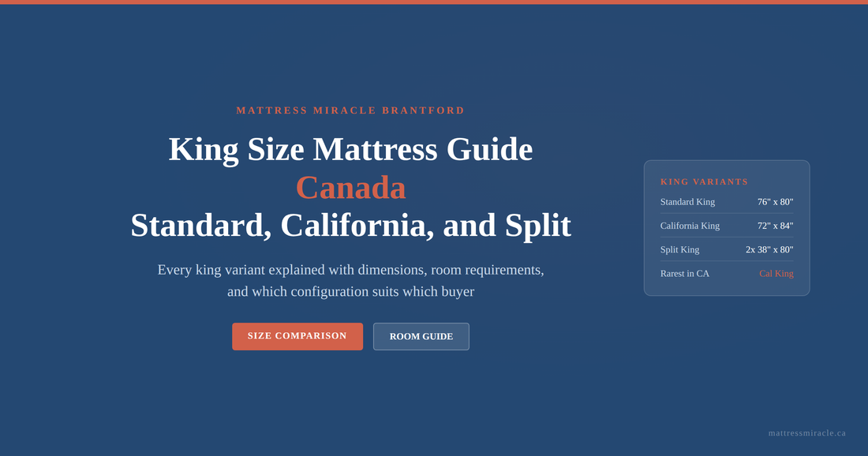Select the Mattress Miracle Brantford heading text
The height and width of the screenshot is (456, 868).
[x=350, y=110]
